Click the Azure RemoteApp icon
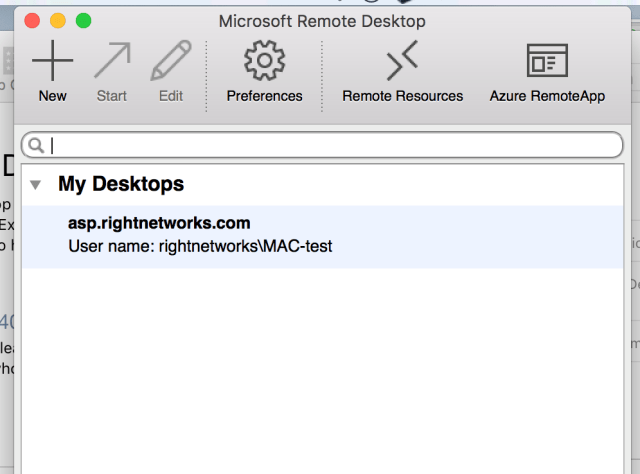This screenshot has width=640, height=474. click(547, 62)
